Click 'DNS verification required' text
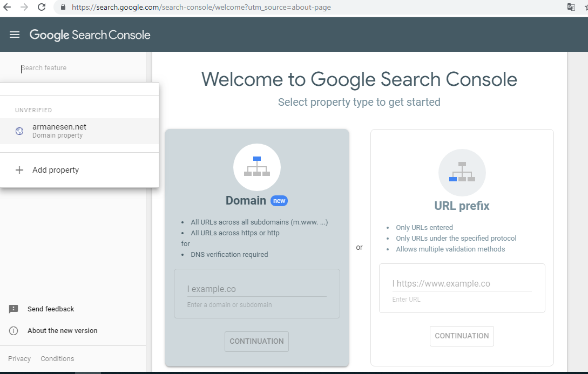The height and width of the screenshot is (374, 588). [229, 254]
